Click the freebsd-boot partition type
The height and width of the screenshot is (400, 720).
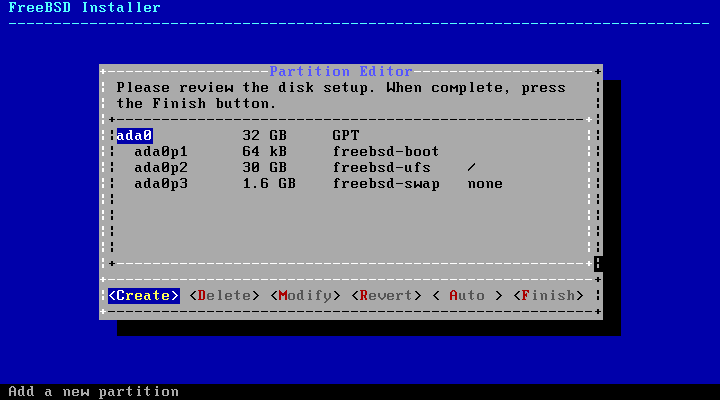pyautogui.click(x=386, y=151)
